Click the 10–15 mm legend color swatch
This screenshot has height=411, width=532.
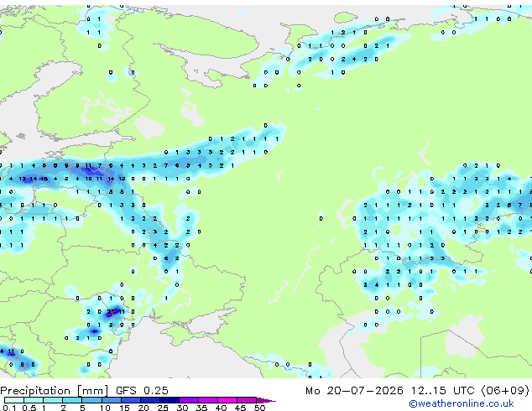111,400
